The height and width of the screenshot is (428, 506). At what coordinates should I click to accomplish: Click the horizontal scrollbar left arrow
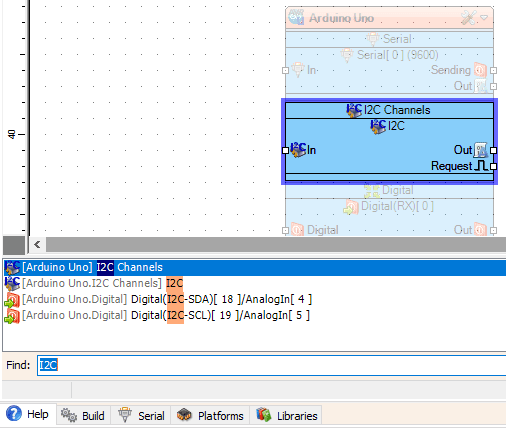[37, 245]
